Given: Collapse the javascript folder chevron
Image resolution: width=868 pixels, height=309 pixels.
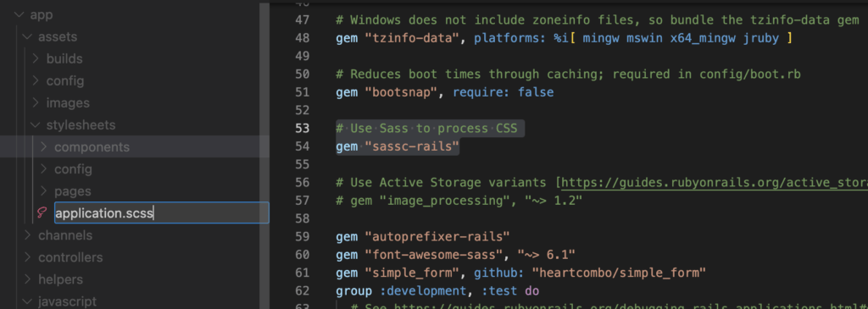Looking at the screenshot, I should [28, 302].
